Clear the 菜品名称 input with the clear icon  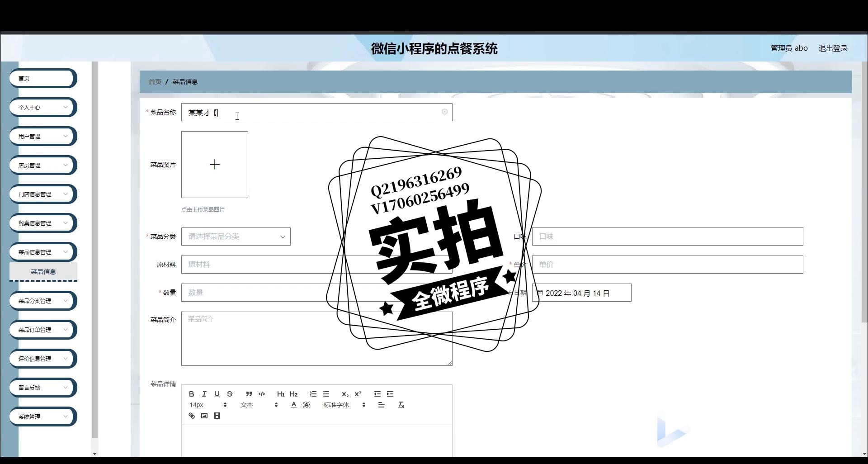444,112
